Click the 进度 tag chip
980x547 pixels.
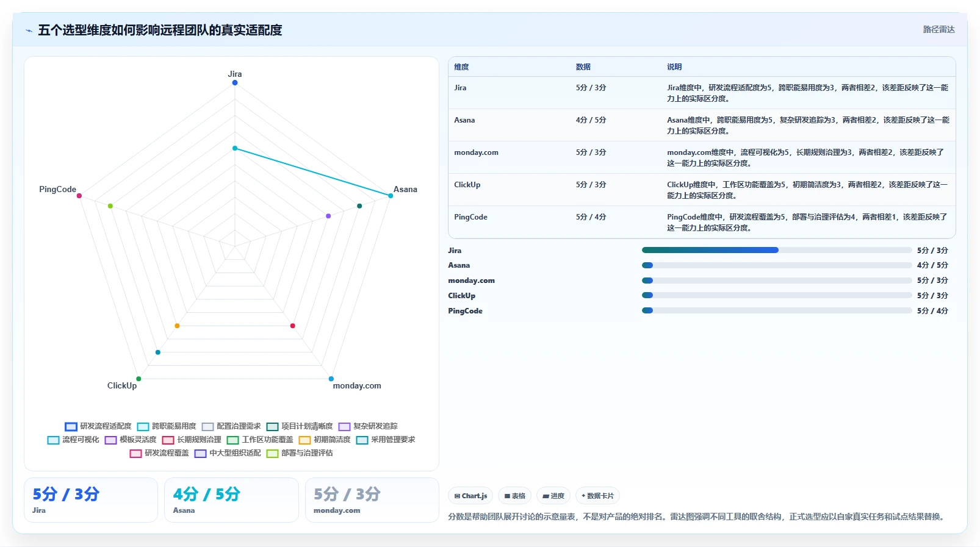tap(553, 496)
